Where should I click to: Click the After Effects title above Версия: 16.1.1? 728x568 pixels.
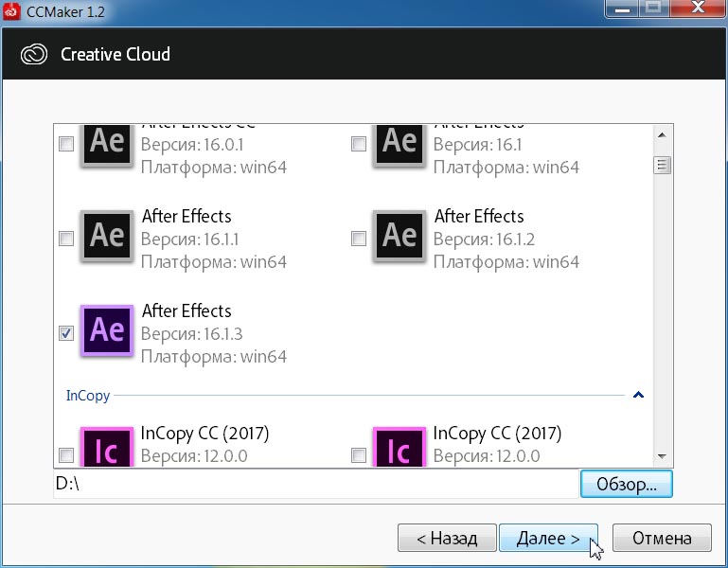click(186, 217)
